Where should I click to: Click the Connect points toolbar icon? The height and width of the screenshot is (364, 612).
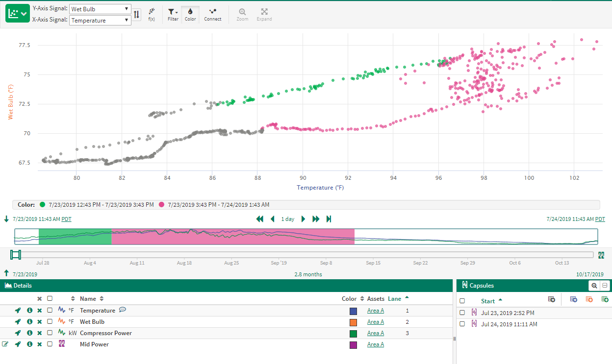(x=213, y=14)
